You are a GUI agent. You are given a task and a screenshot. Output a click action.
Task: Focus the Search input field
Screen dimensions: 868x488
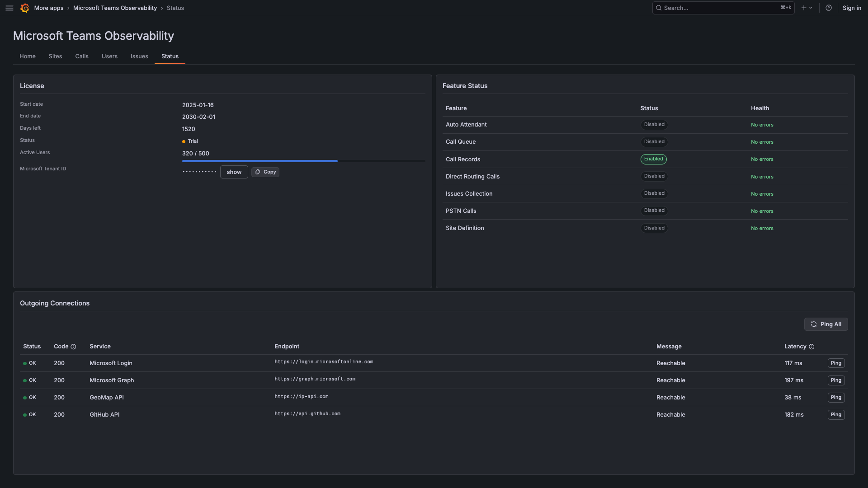point(723,8)
